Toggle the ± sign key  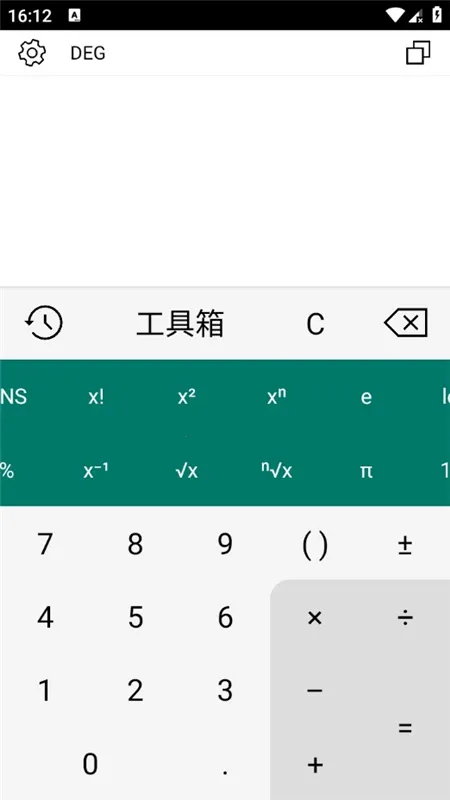[x=405, y=545]
